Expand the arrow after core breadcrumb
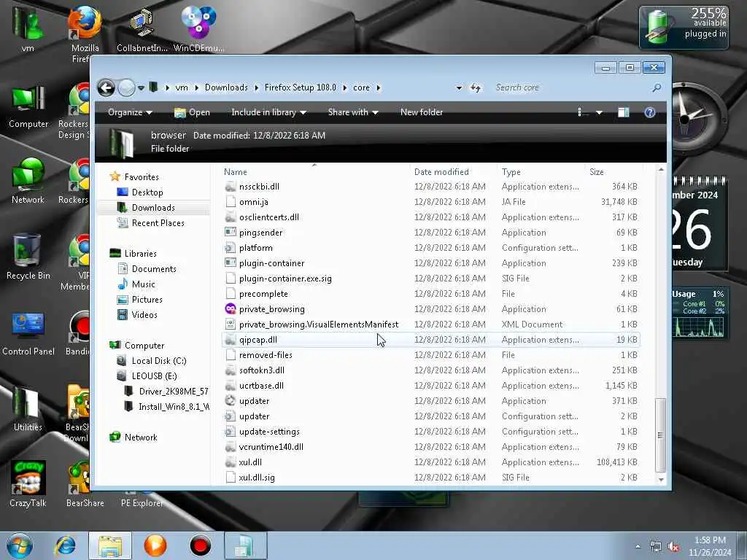This screenshot has height=560, width=747. click(x=379, y=88)
